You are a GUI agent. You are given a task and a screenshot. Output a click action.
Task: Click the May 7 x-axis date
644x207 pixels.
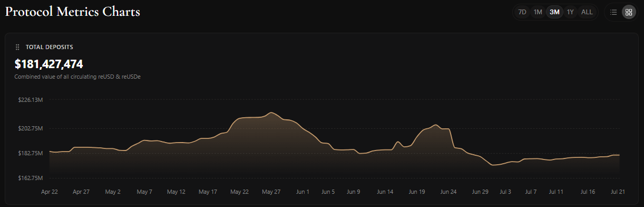click(x=144, y=192)
